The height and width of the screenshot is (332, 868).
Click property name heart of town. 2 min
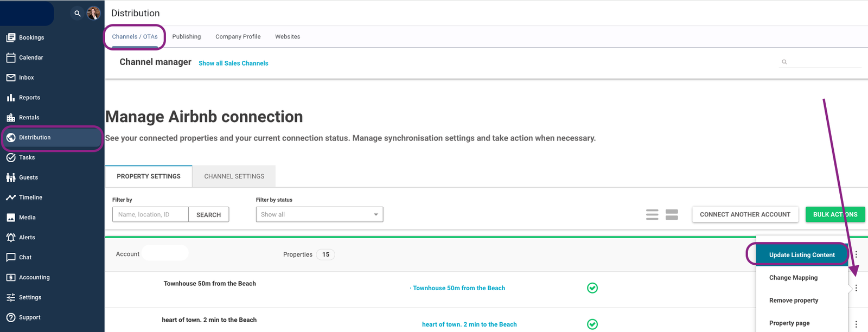(x=209, y=320)
